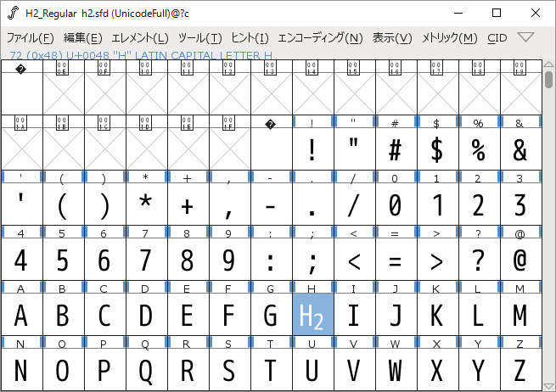Select the highlighted H2 glyph cell
This screenshot has height=392, width=556.
point(313,315)
